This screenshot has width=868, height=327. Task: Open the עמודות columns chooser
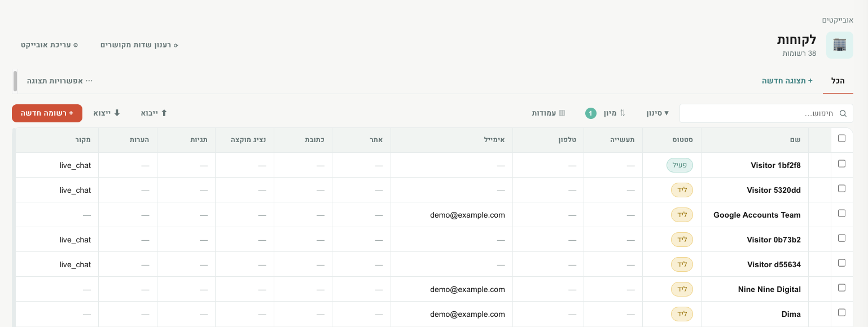point(548,113)
